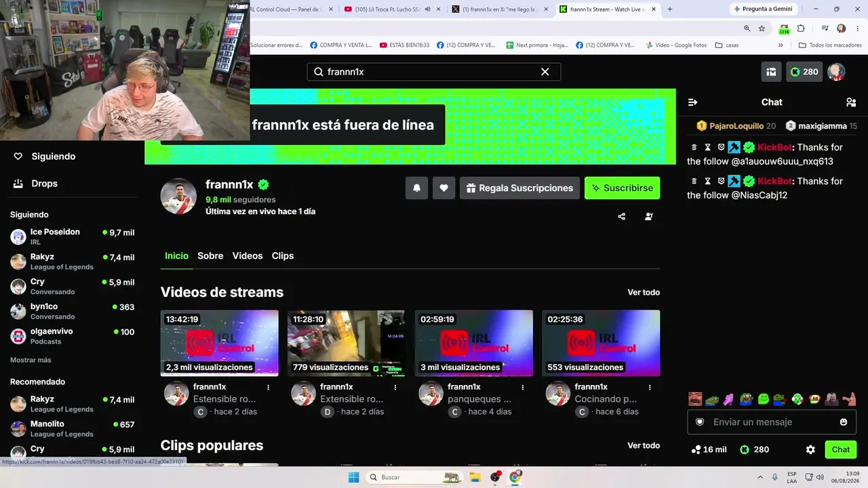Open the Windows Start menu
The height and width of the screenshot is (488, 868).
(353, 477)
